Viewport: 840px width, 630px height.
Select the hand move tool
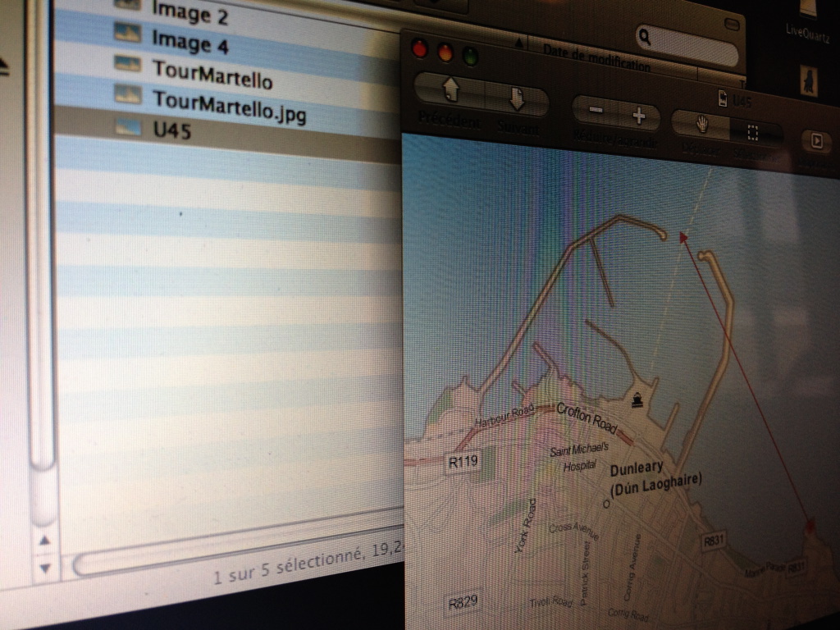point(702,125)
